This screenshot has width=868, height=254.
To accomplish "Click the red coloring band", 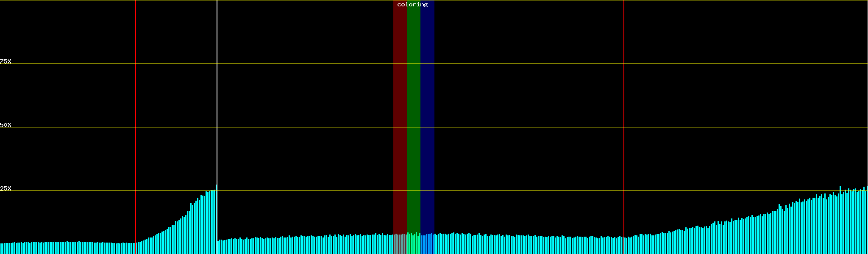I will coord(400,106).
